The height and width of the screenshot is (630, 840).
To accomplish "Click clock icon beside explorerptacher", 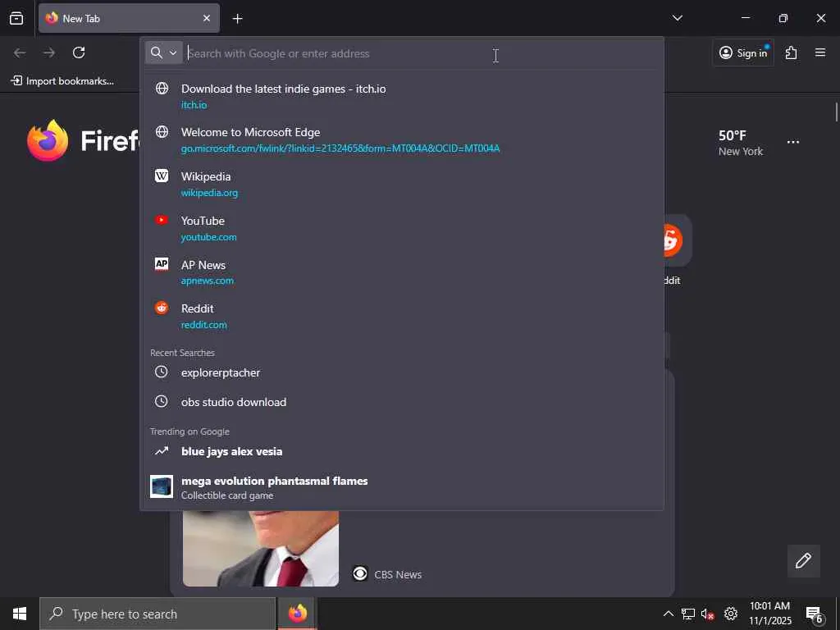I will 162,372.
